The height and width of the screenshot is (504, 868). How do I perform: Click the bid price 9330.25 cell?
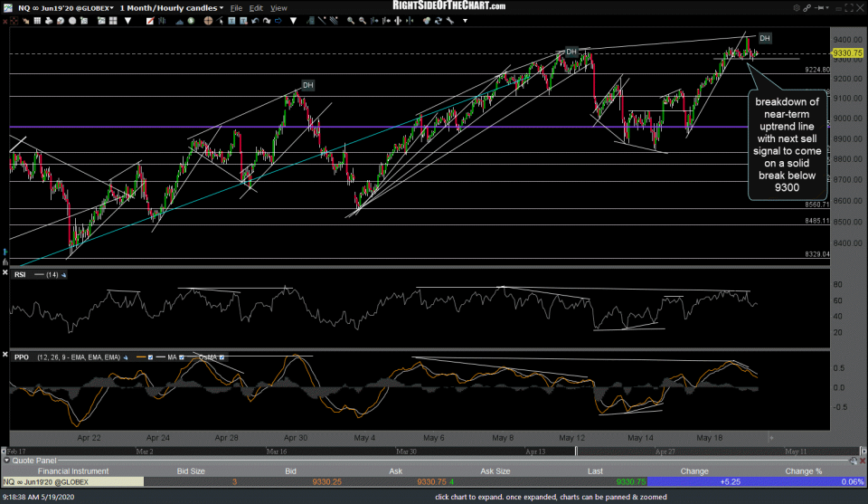click(326, 482)
